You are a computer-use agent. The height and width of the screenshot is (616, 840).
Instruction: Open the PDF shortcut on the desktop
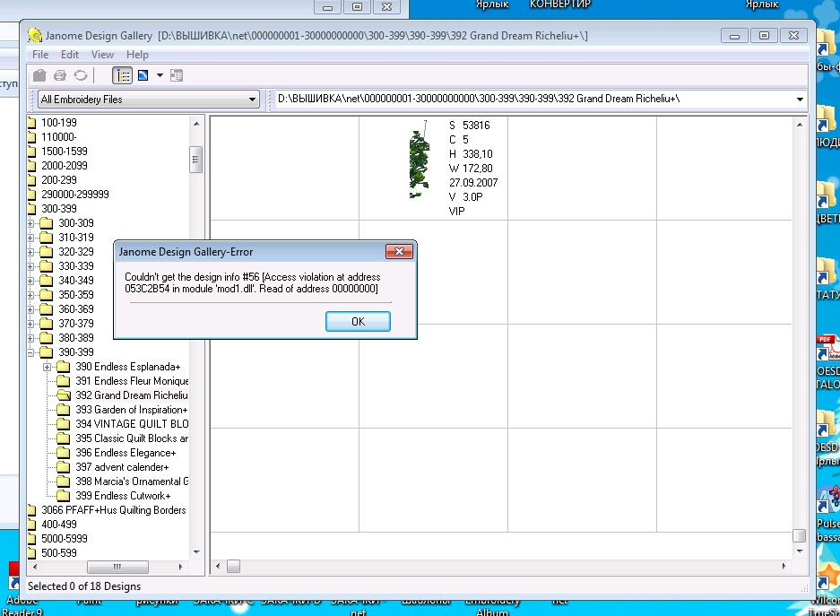point(827,348)
